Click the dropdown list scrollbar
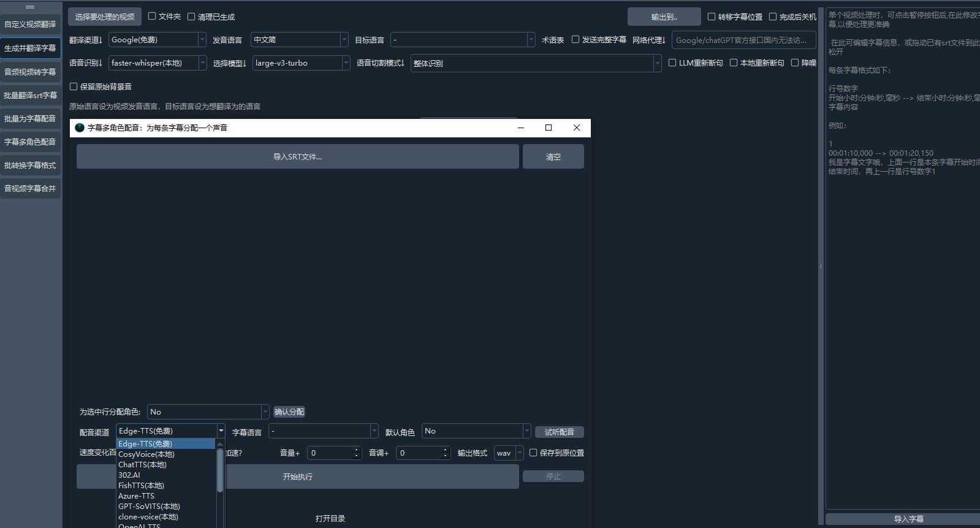This screenshot has height=528, width=980. pyautogui.click(x=220, y=470)
